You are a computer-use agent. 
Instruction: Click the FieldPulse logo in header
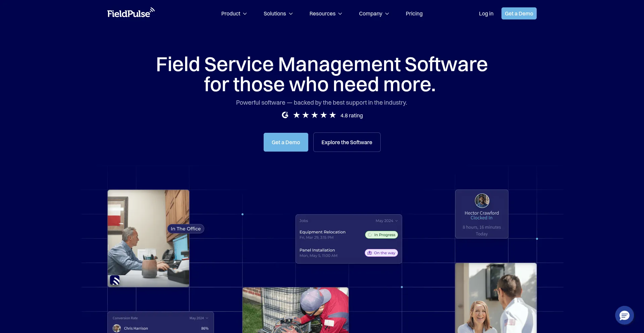[x=131, y=13]
